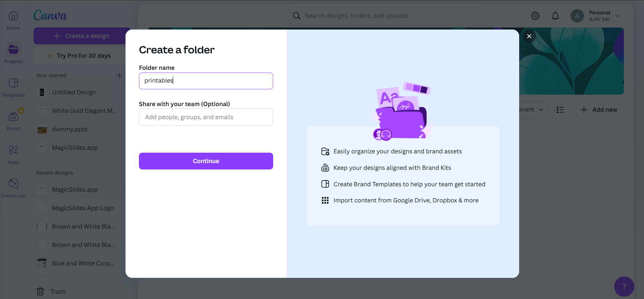Open the help question mark button
644x299 pixels.
coord(624,287)
